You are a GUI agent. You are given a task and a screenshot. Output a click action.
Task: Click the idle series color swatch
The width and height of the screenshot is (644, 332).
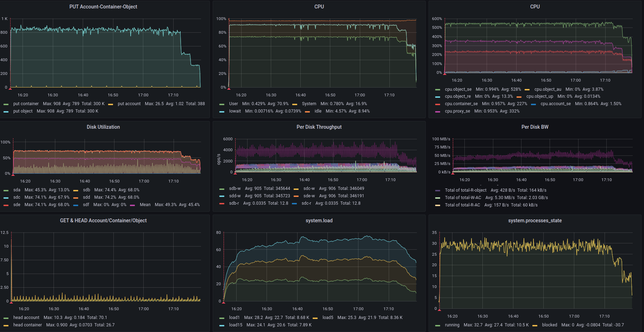(x=307, y=111)
